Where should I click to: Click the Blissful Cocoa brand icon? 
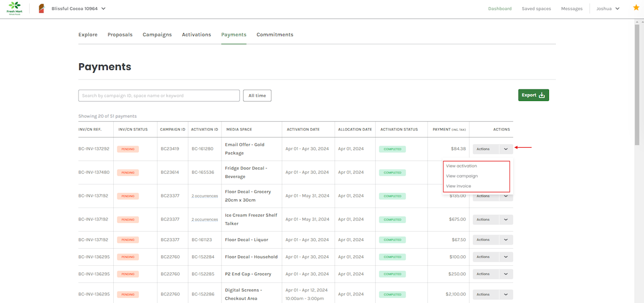(41, 9)
